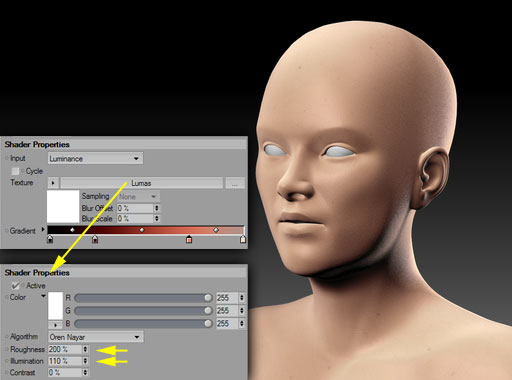Click the small arrow under color swatch
This screenshot has width=512, height=380.
(x=55, y=325)
